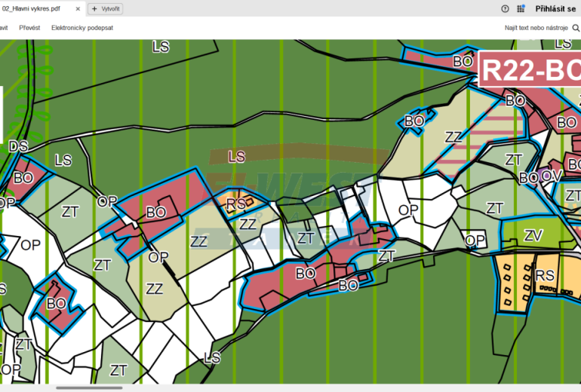
Task: Close the 02_Hlavni vykres.pdf tab
Action: pos(78,9)
